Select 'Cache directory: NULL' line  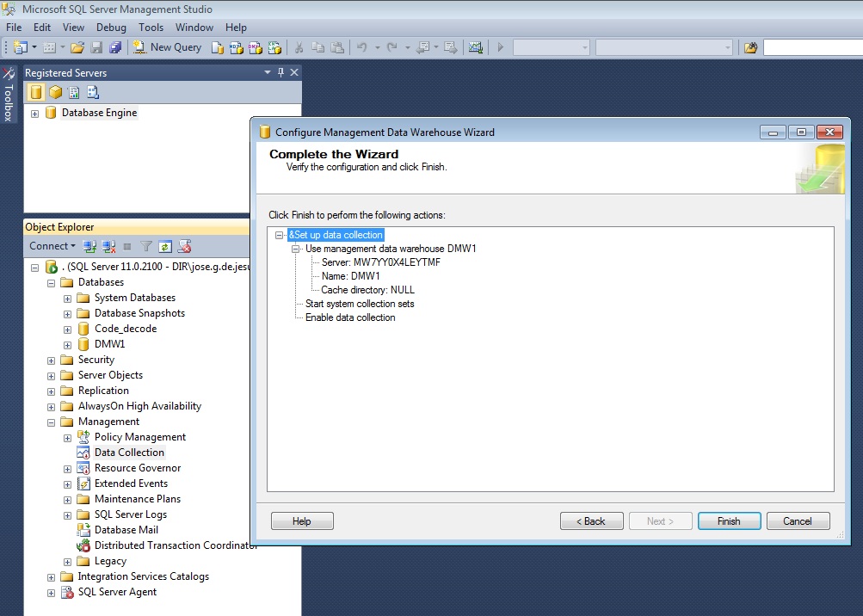[367, 290]
